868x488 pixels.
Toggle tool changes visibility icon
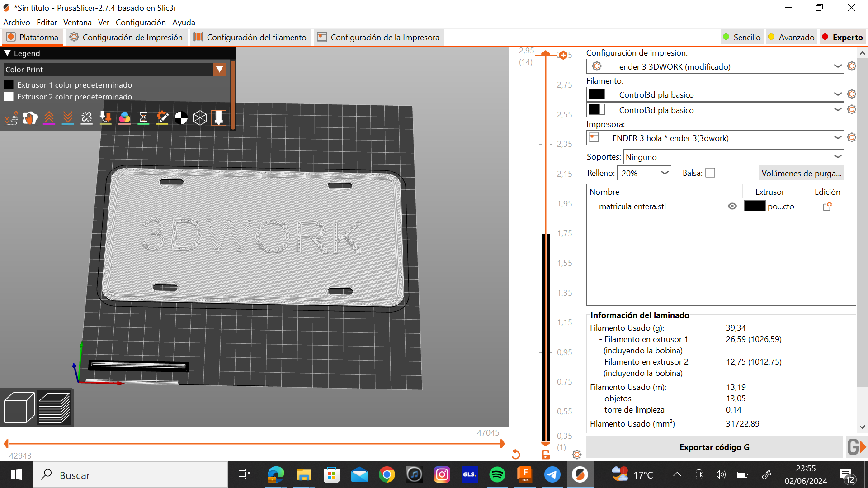[x=106, y=118]
